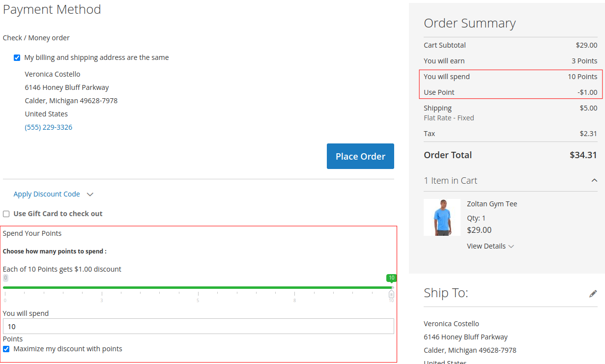Click the phone number (555) 229-3326 link
The image size is (605, 364).
(49, 127)
